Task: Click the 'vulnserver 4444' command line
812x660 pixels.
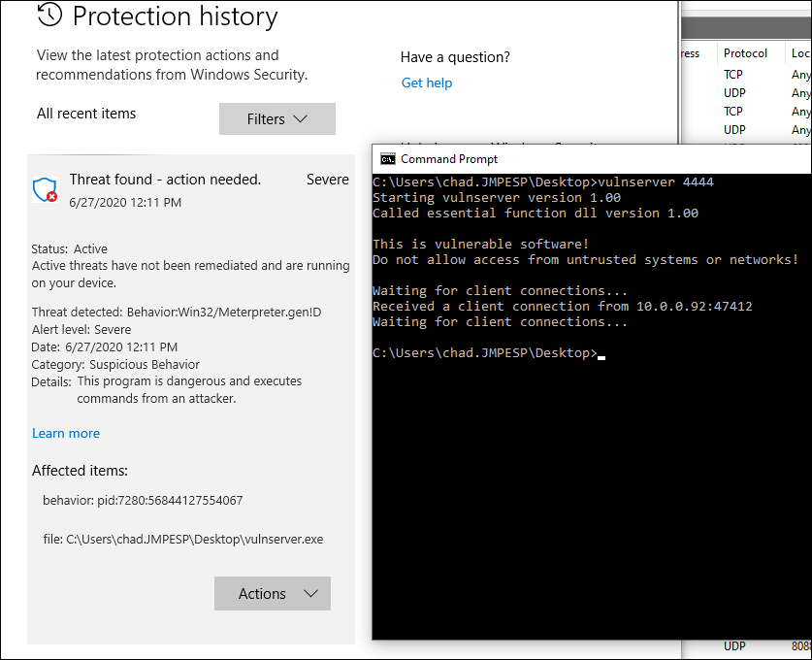Action: tap(542, 181)
